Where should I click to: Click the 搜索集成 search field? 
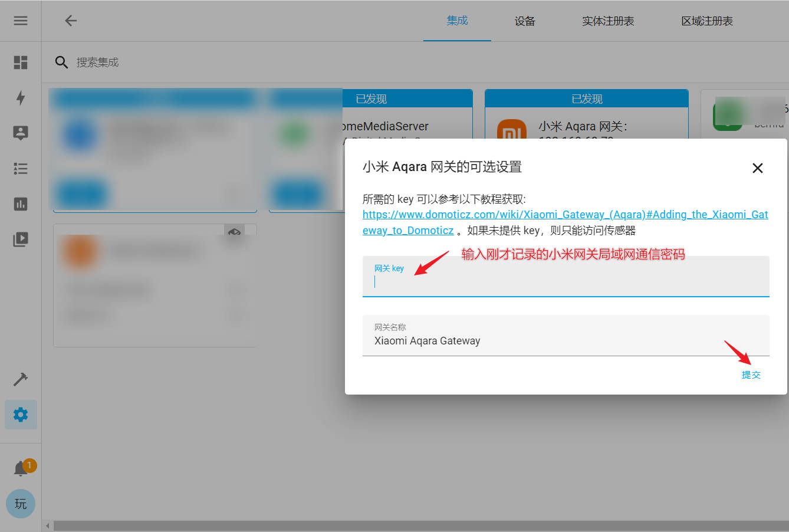point(97,62)
